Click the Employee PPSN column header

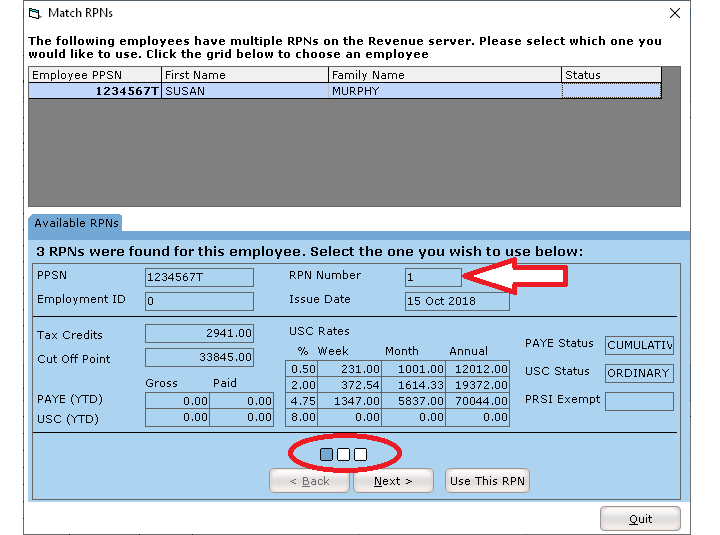(x=94, y=75)
